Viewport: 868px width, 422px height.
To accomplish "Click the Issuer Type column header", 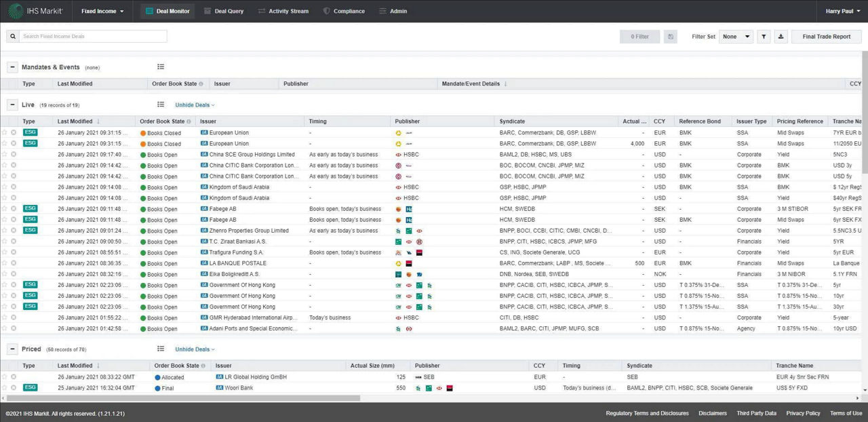I will tap(753, 121).
